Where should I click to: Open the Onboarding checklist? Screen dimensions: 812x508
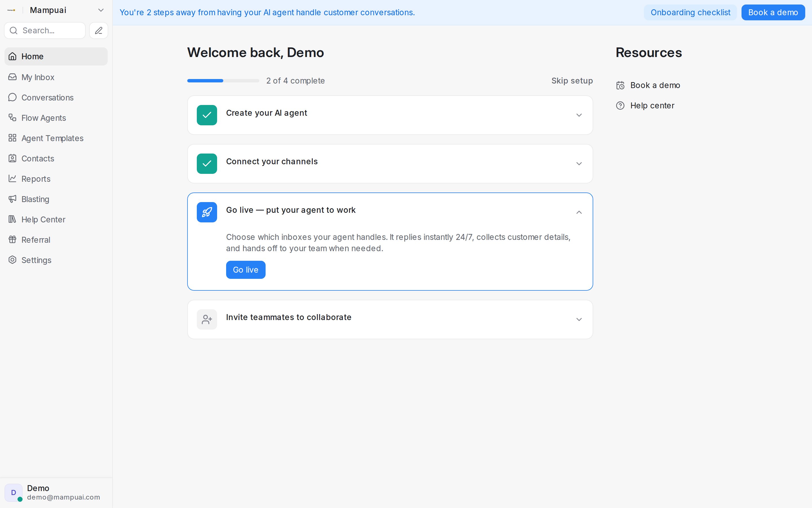coord(690,12)
